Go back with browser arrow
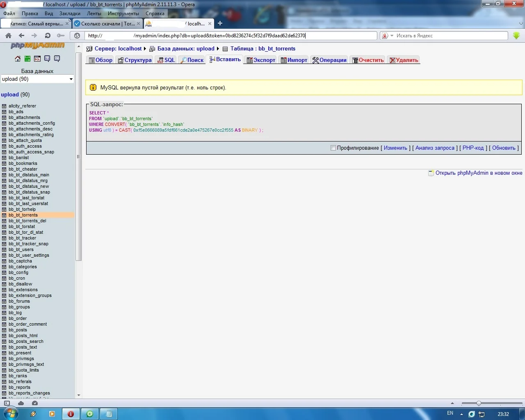The height and width of the screenshot is (420, 525). coord(22,36)
